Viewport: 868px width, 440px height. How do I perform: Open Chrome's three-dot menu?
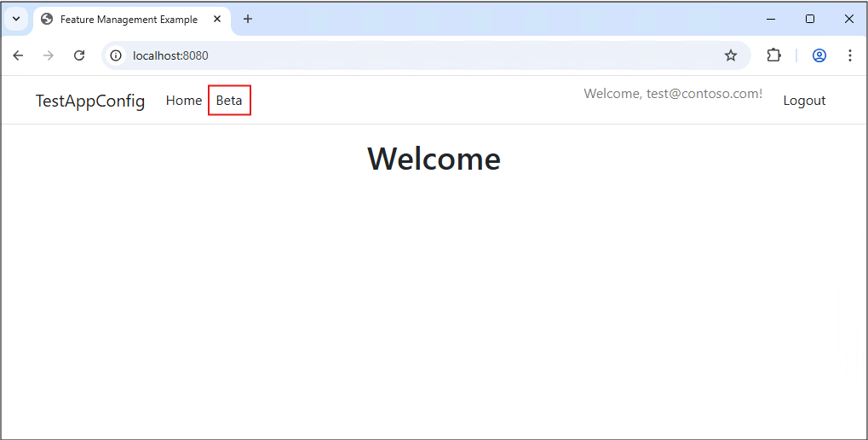(x=850, y=55)
